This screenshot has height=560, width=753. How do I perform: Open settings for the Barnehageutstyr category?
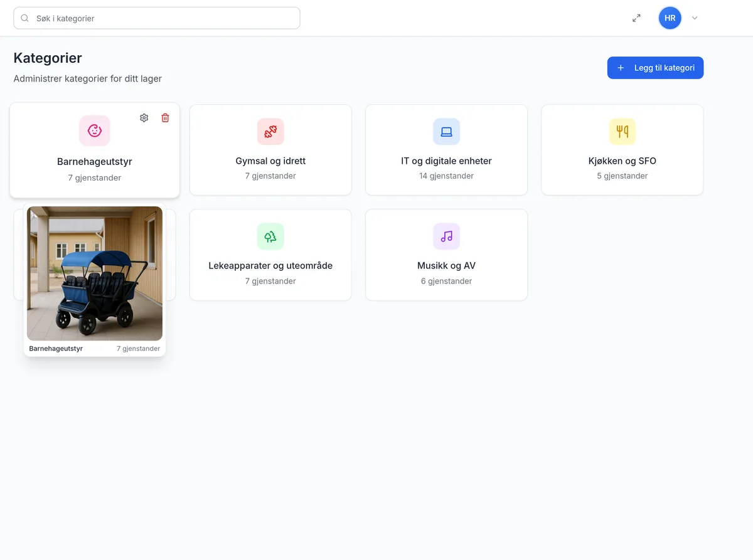144,118
